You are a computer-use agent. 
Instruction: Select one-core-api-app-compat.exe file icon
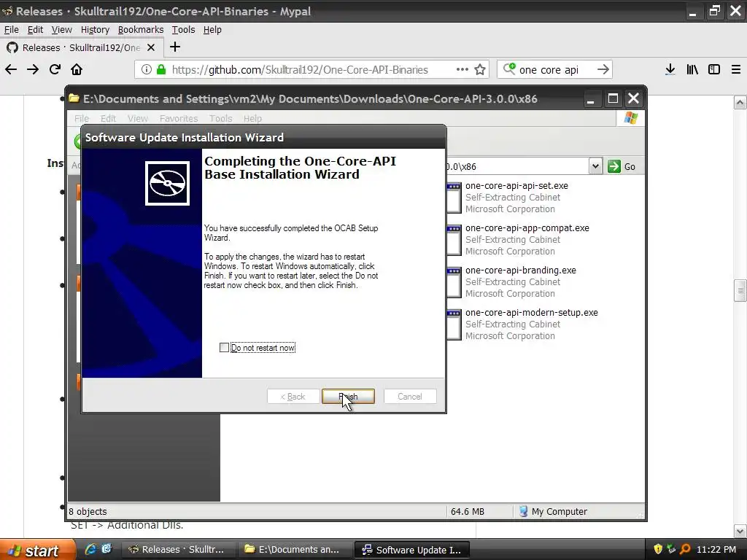[x=454, y=239]
